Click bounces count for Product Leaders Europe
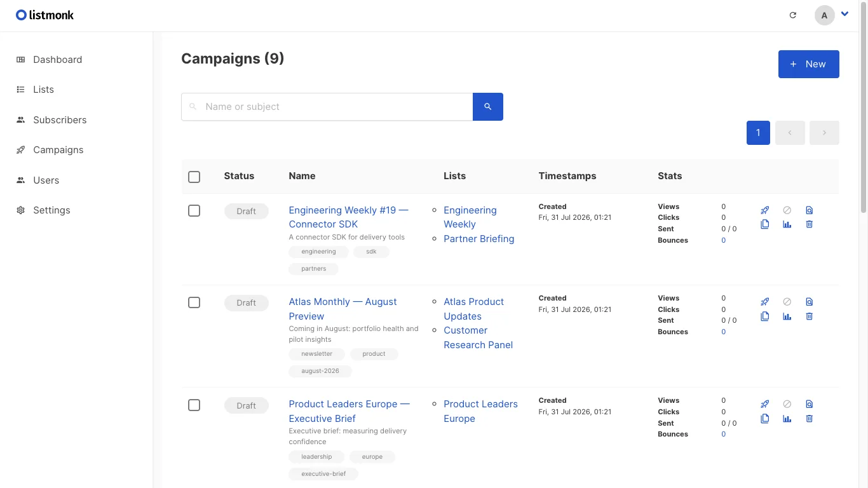Screen dimensions: 868x488 click(x=724, y=434)
